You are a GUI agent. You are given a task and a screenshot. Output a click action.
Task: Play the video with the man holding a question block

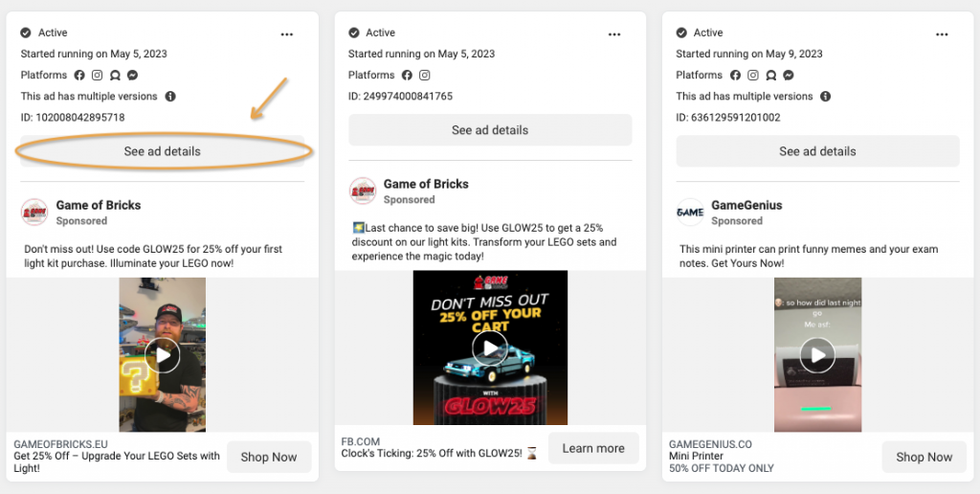pos(162,356)
